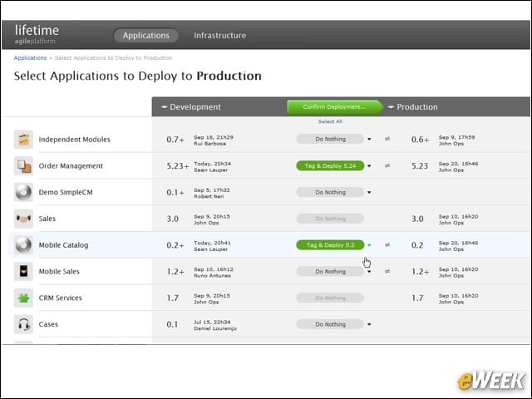Viewport: 532px width, 399px height.
Task: Open action dropdown arrow for Demo SimpleCM
Action: 369,192
